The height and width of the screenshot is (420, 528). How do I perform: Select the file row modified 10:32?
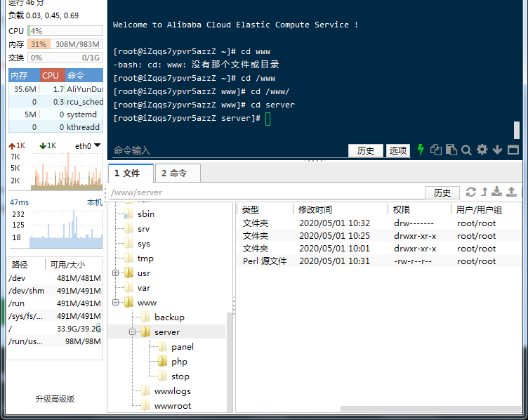coord(379,223)
